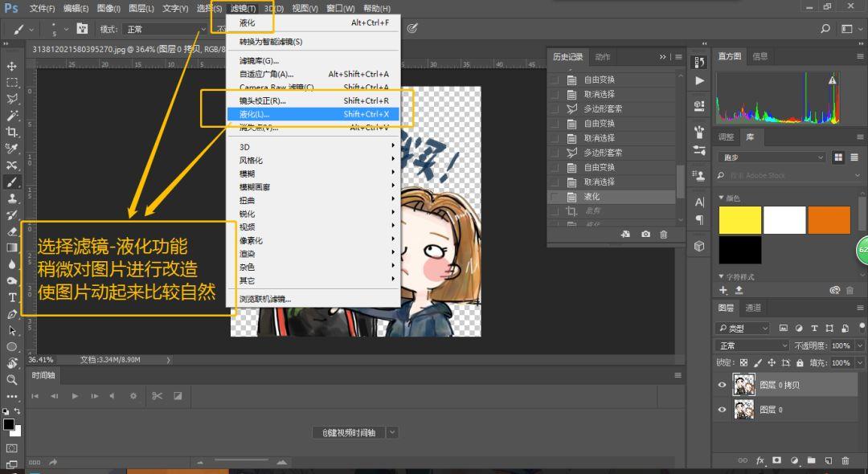The width and height of the screenshot is (868, 474).
Task: Open the 图像(I) menu
Action: (x=108, y=8)
